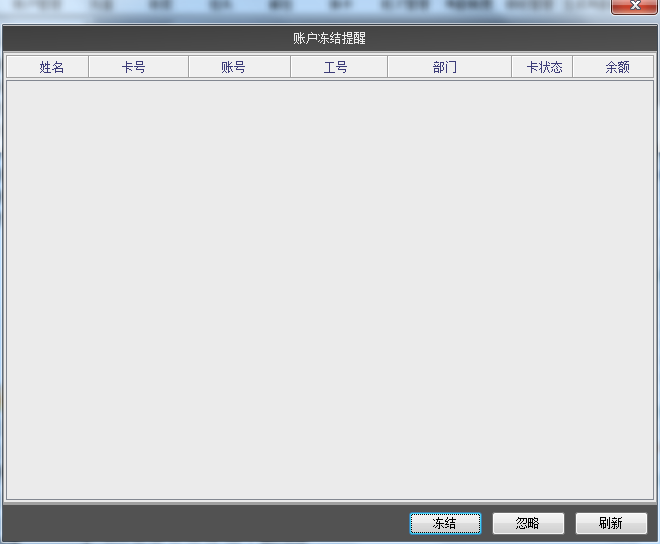Sort by the 工号 column header
This screenshot has height=544, width=660.
(x=335, y=67)
